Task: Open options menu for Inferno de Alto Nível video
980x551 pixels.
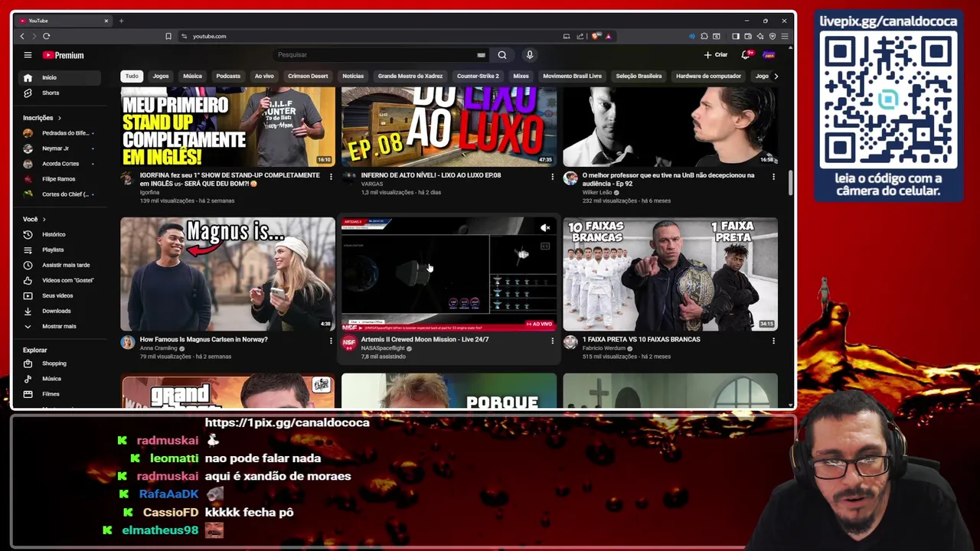Action: (552, 177)
